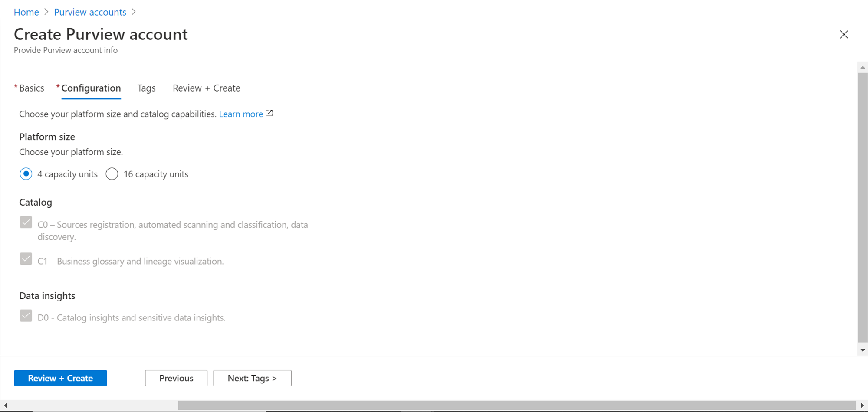This screenshot has height=412, width=868.
Task: Click the 'Provide Purview account info' subtitle
Action: (x=66, y=50)
